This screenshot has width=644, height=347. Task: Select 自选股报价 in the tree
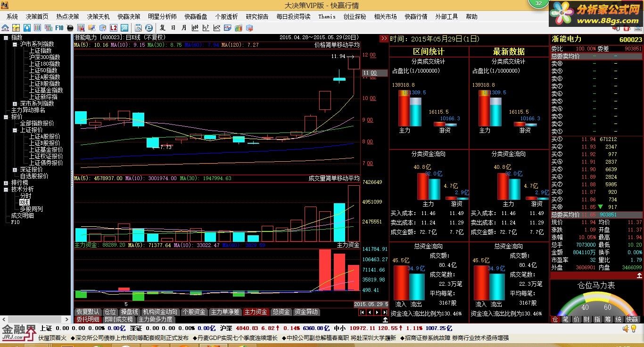point(34,176)
